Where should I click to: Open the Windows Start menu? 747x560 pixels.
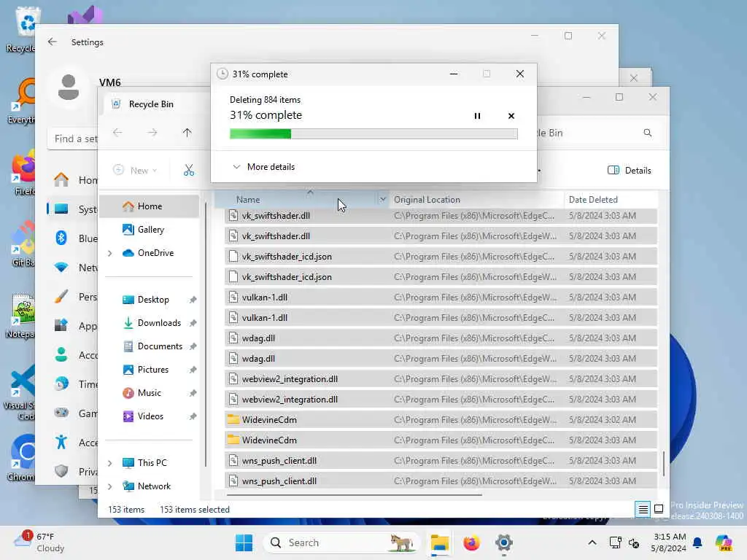pos(244,542)
